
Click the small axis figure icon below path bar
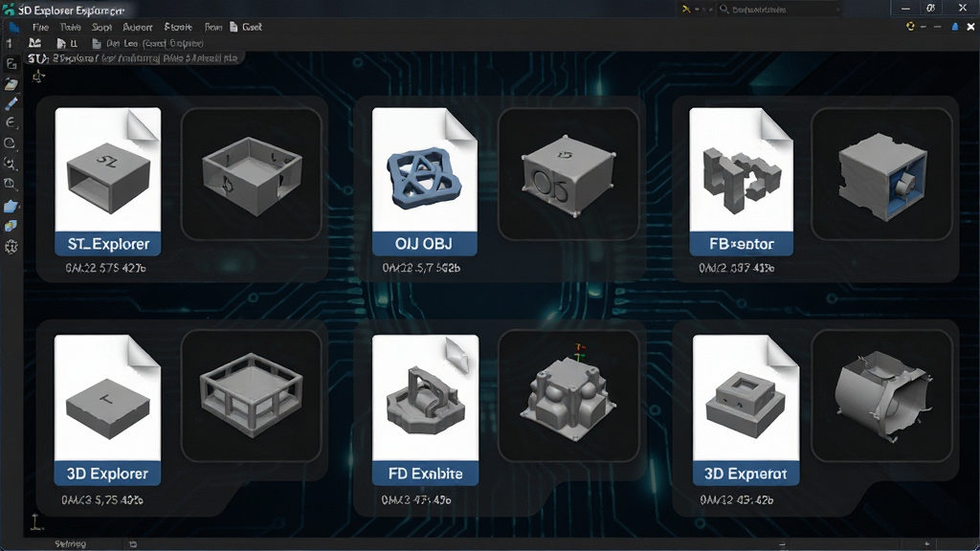[38, 77]
